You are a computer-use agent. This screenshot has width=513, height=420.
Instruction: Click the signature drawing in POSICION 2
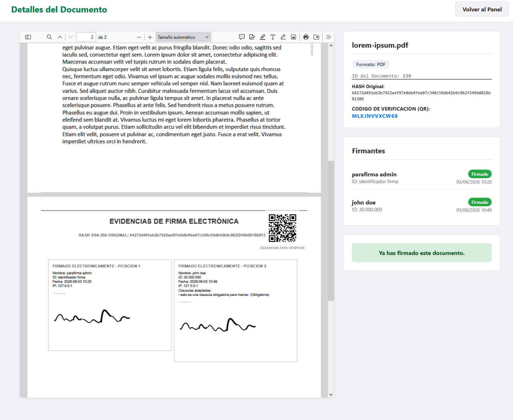(x=218, y=325)
